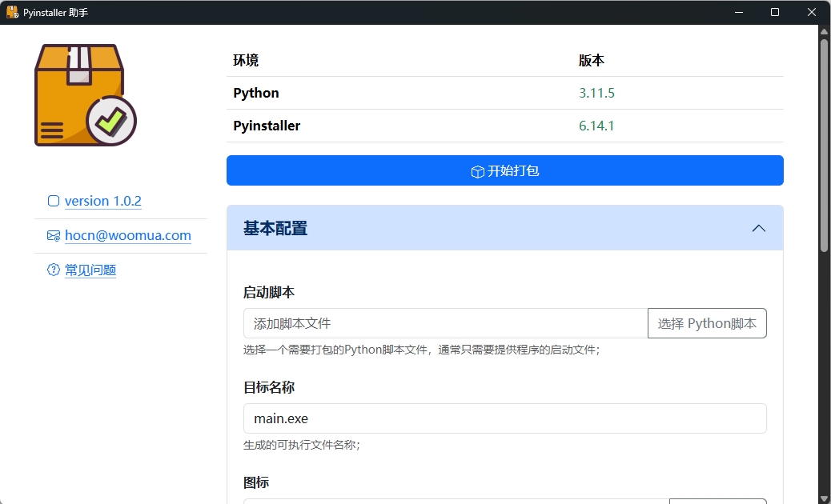
Task: Open the version 1.0.2 link
Action: (102, 201)
